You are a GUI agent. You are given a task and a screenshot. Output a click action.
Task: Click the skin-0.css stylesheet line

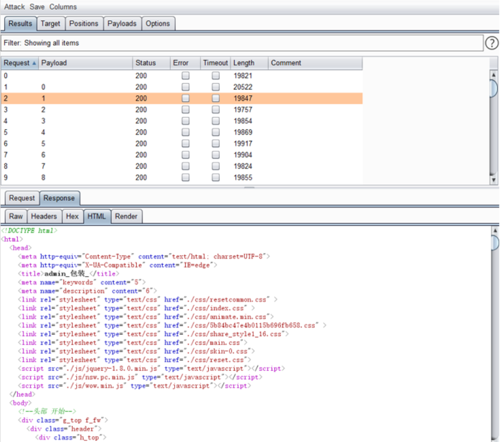tap(136, 351)
